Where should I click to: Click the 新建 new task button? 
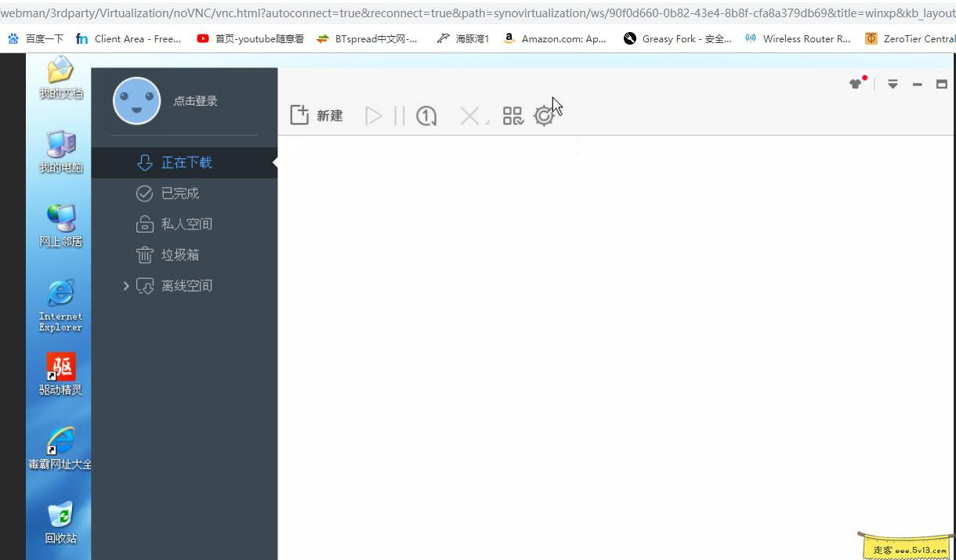(x=317, y=116)
